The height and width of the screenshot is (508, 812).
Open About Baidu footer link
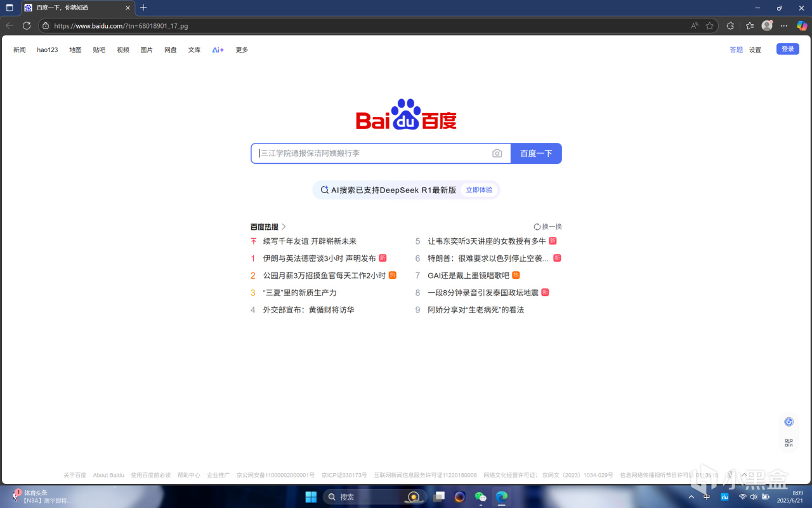[x=108, y=475]
